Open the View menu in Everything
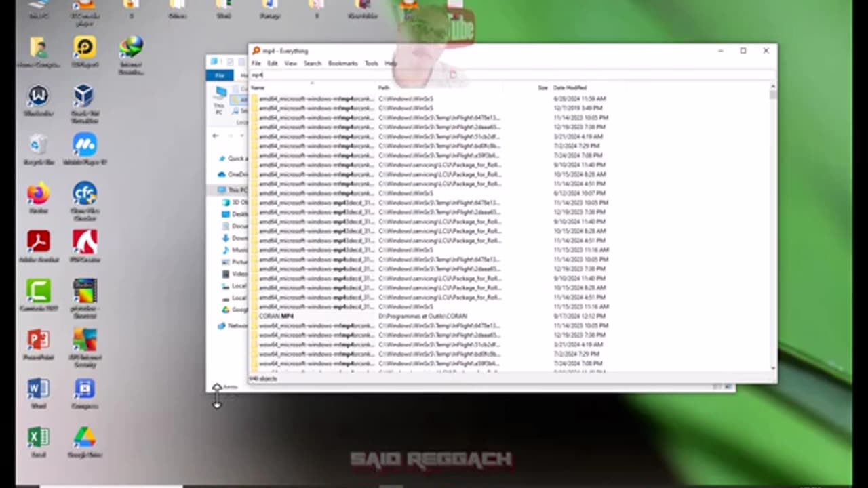This screenshot has height=488, width=868. click(290, 64)
